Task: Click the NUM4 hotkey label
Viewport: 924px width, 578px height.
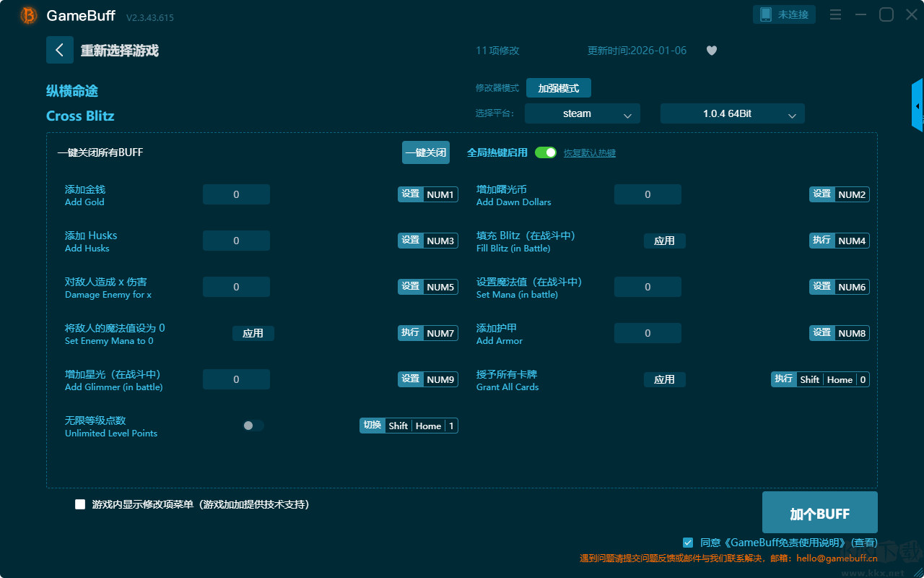Action: coord(852,241)
